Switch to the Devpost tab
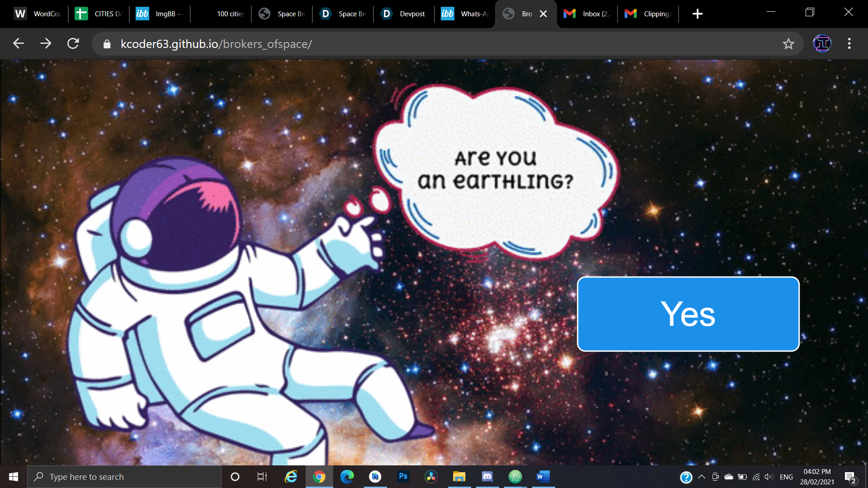This screenshot has height=488, width=868. coord(405,14)
